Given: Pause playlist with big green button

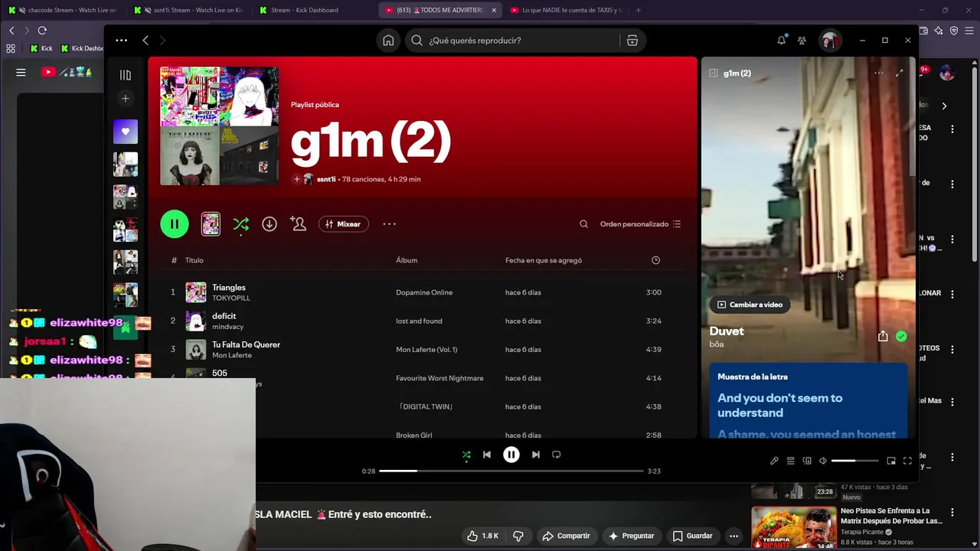Looking at the screenshot, I should (x=175, y=224).
